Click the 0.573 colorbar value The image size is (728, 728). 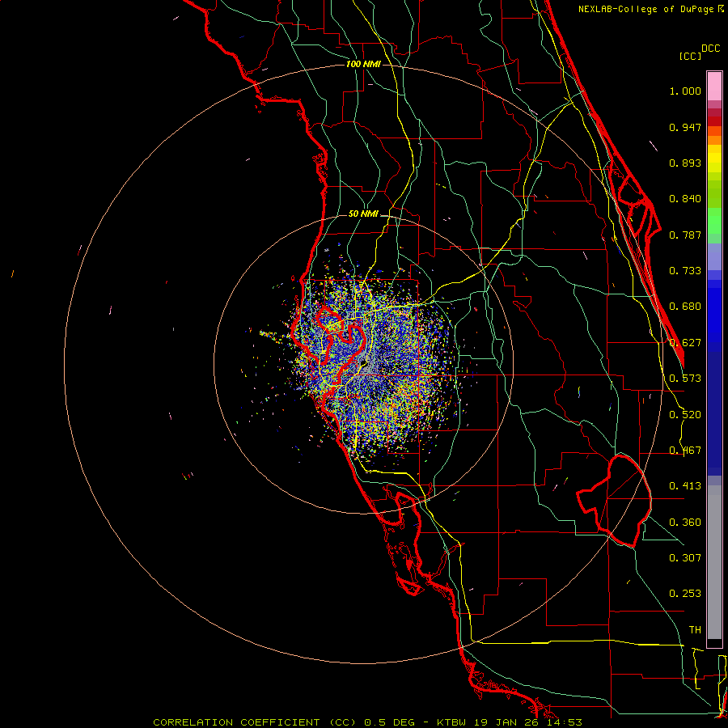click(x=685, y=379)
